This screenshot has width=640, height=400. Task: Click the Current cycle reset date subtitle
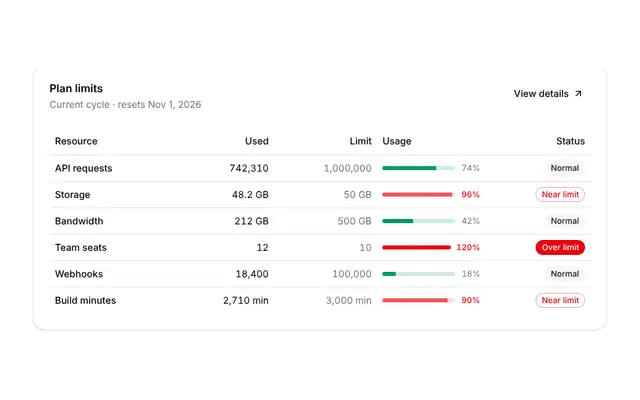[125, 105]
